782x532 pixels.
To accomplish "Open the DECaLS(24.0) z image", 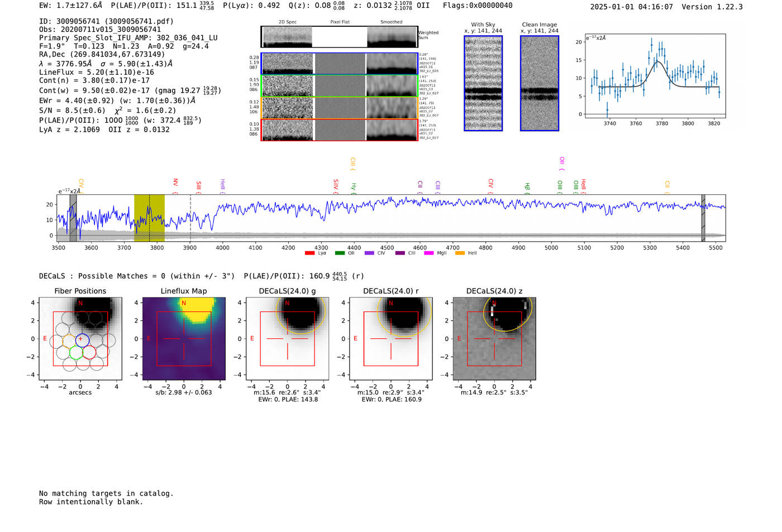I will click(x=494, y=339).
